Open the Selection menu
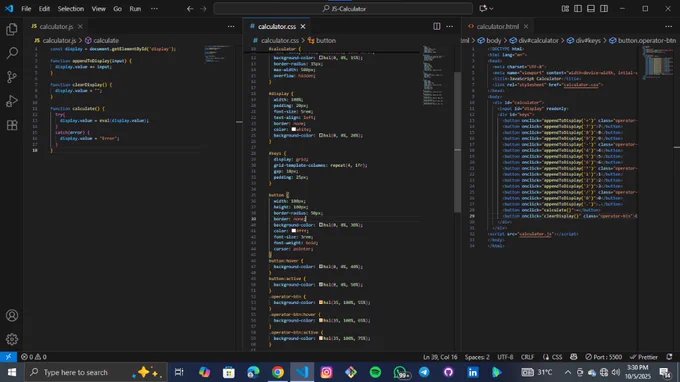Image resolution: width=680 pixels, height=382 pixels. point(71,9)
